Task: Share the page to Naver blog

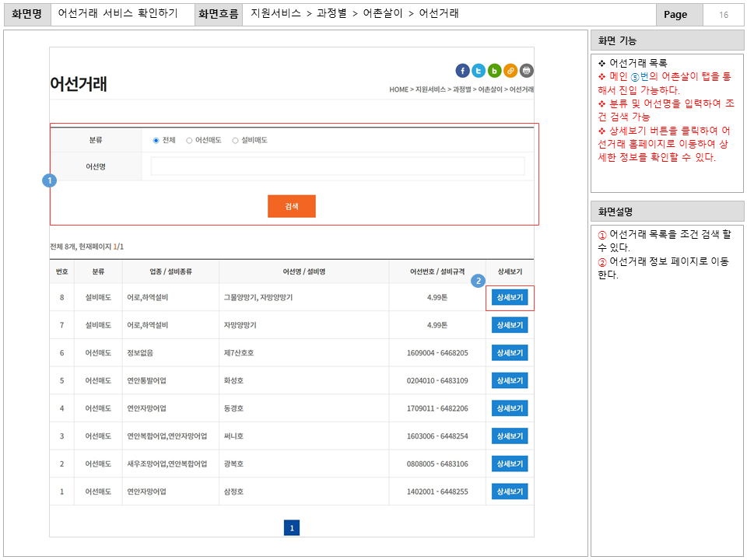Action: (x=495, y=70)
